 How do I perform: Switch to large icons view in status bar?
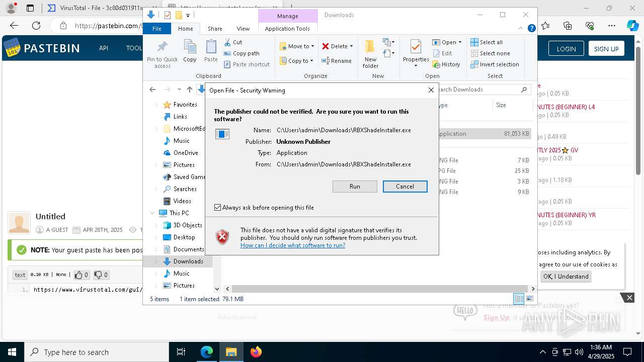pyautogui.click(x=529, y=299)
